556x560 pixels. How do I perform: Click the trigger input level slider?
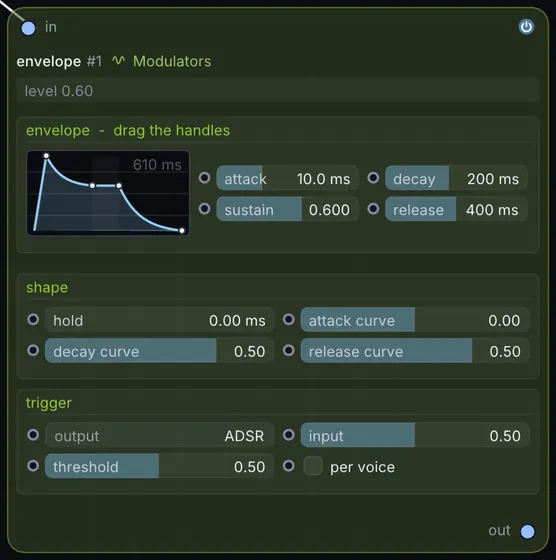[x=415, y=435]
